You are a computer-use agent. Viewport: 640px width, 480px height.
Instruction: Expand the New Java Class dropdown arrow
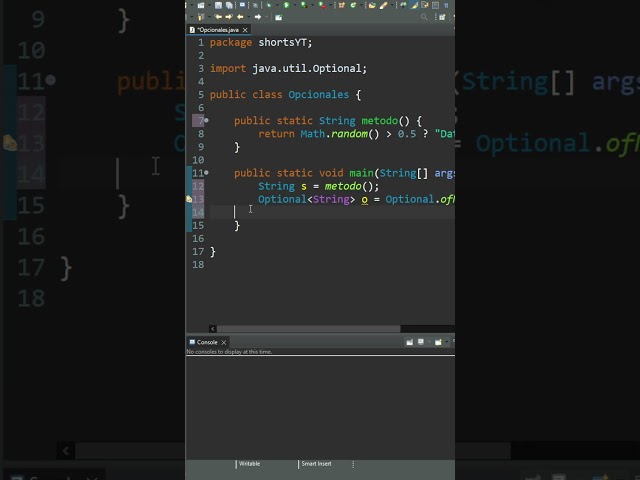click(361, 5)
